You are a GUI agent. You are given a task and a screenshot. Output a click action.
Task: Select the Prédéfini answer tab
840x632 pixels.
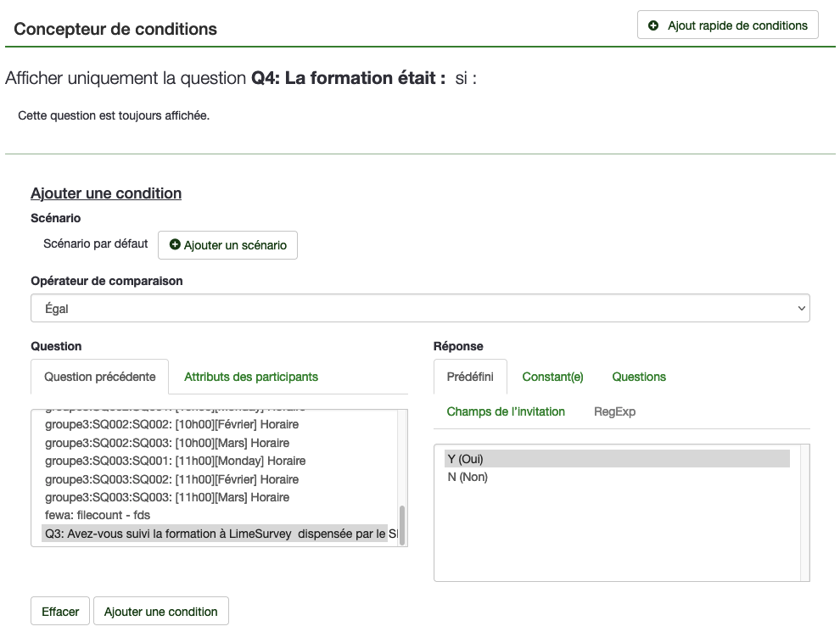click(x=470, y=377)
